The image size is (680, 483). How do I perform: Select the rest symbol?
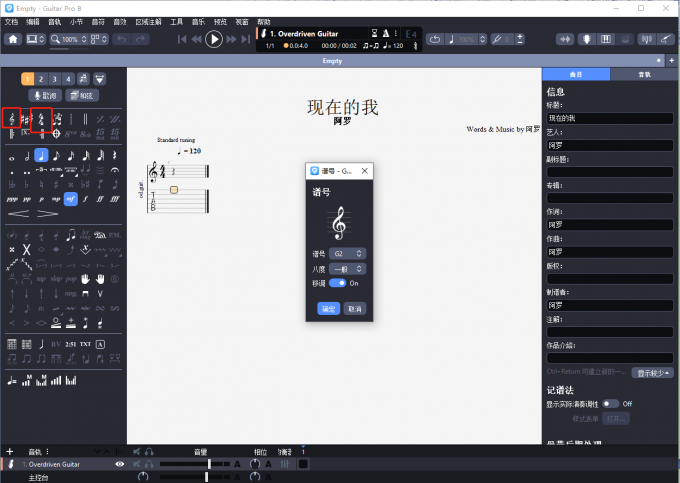pos(114,156)
